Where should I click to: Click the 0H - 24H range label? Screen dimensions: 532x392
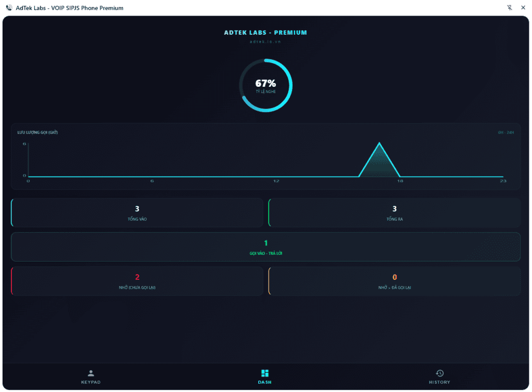(x=506, y=132)
